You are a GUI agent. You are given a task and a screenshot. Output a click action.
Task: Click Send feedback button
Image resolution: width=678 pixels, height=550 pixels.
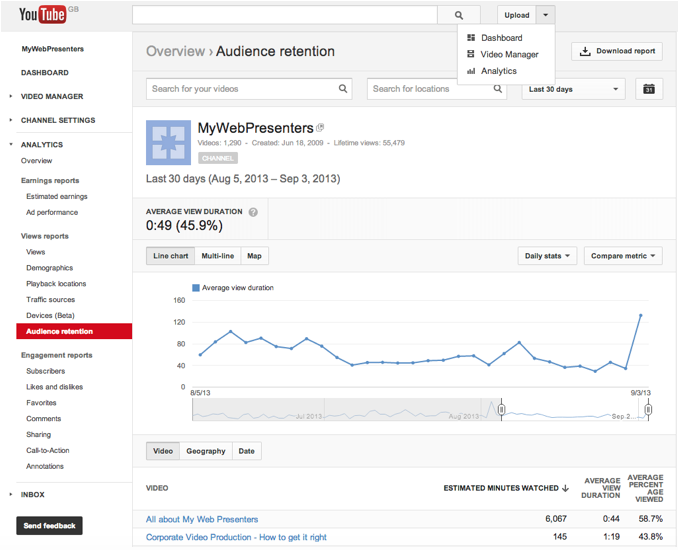coord(49,526)
